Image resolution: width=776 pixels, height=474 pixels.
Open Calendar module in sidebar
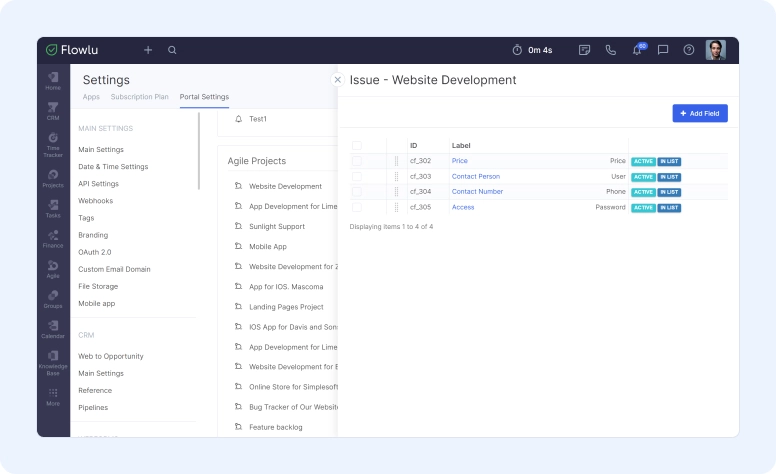tap(53, 330)
